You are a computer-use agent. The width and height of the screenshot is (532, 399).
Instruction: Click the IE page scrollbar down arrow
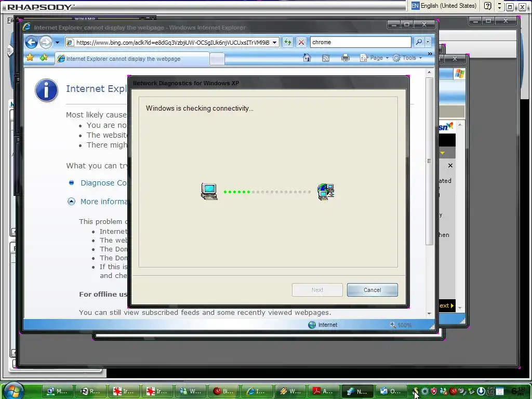coord(429,313)
